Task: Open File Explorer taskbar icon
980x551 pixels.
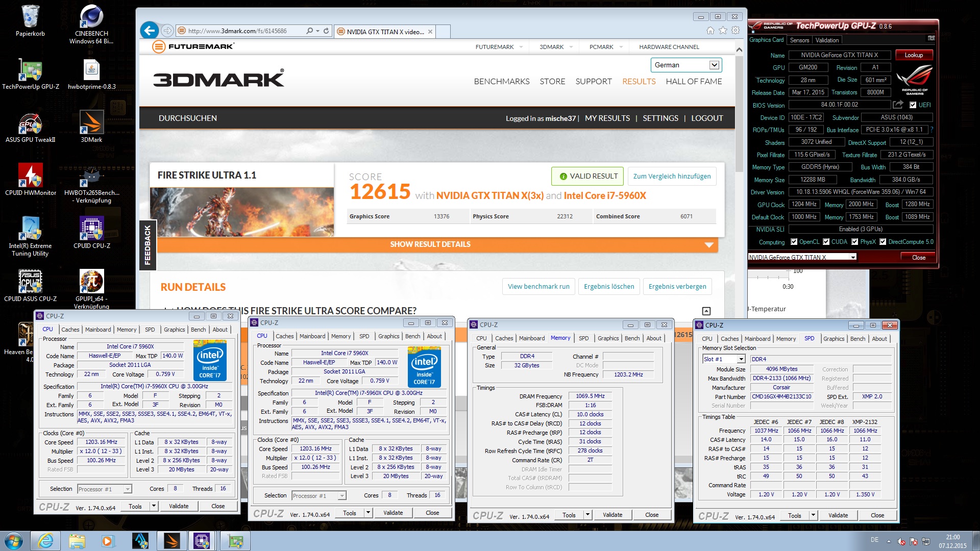Action: (77, 541)
